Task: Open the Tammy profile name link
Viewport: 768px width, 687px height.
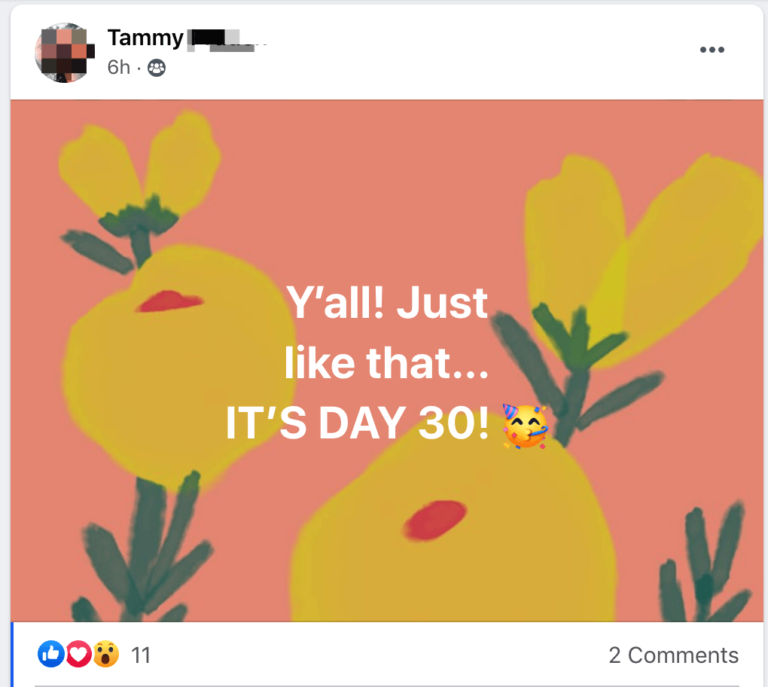Action: 145,39
